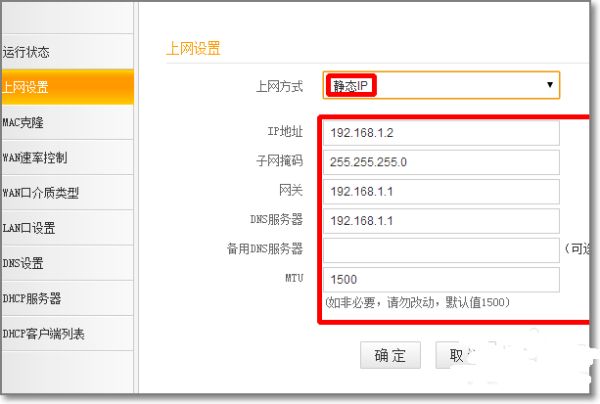Focus the MTU field showing 1500
The image size is (600, 404).
click(441, 279)
